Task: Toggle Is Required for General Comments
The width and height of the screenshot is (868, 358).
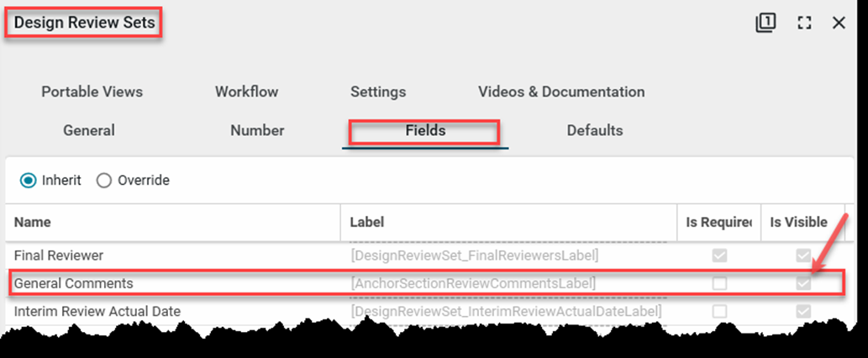Action: [x=719, y=284]
